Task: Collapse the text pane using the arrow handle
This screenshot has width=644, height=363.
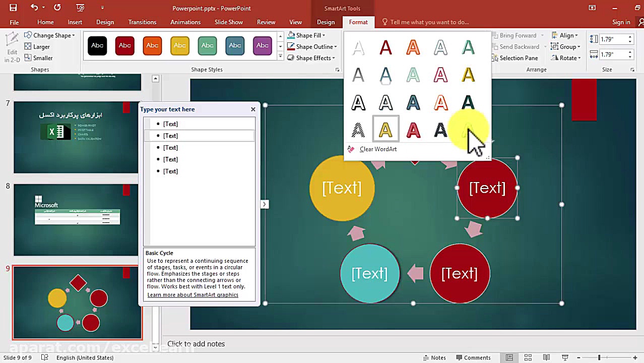Action: [265, 204]
